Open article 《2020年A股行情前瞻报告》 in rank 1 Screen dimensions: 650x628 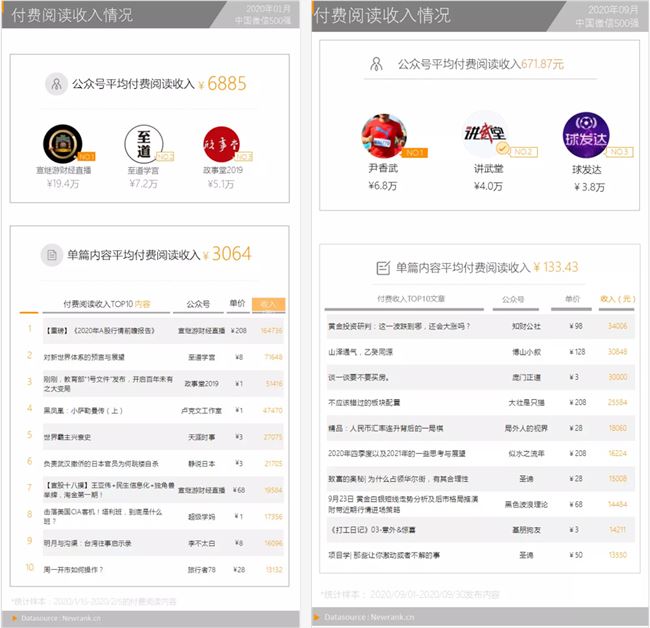click(x=99, y=330)
